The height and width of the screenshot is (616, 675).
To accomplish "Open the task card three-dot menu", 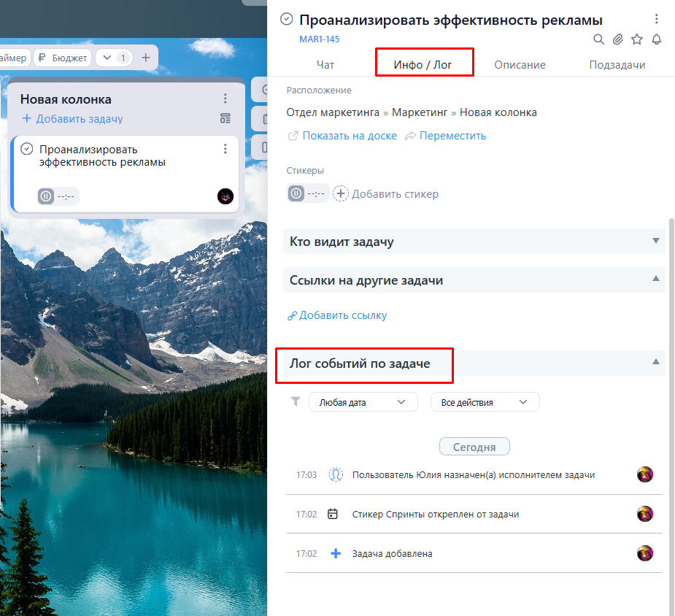I will (x=225, y=149).
